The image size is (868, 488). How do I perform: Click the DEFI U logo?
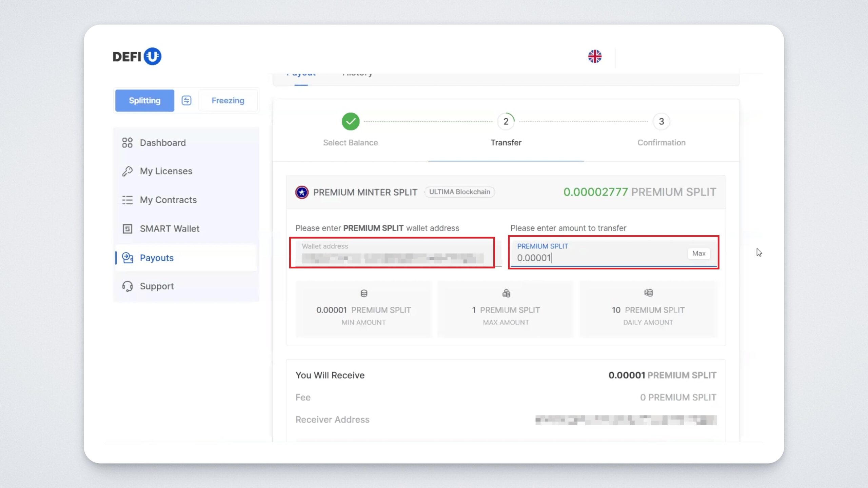point(137,56)
